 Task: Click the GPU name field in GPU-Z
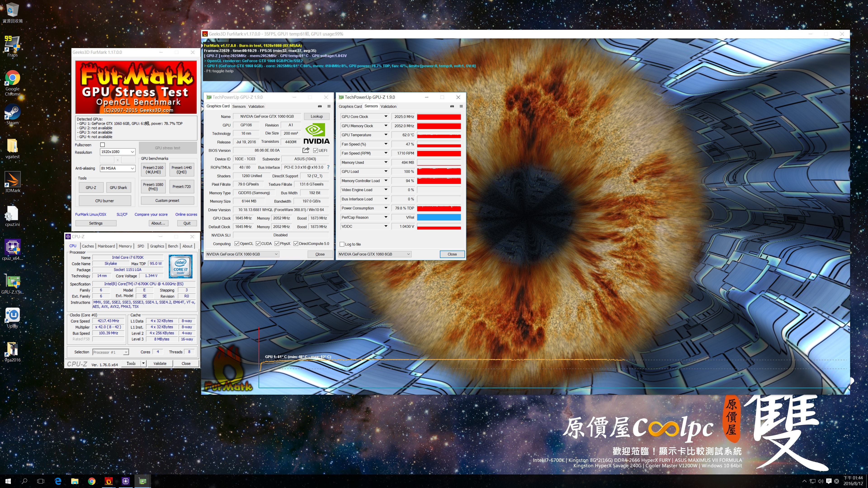[x=267, y=117]
